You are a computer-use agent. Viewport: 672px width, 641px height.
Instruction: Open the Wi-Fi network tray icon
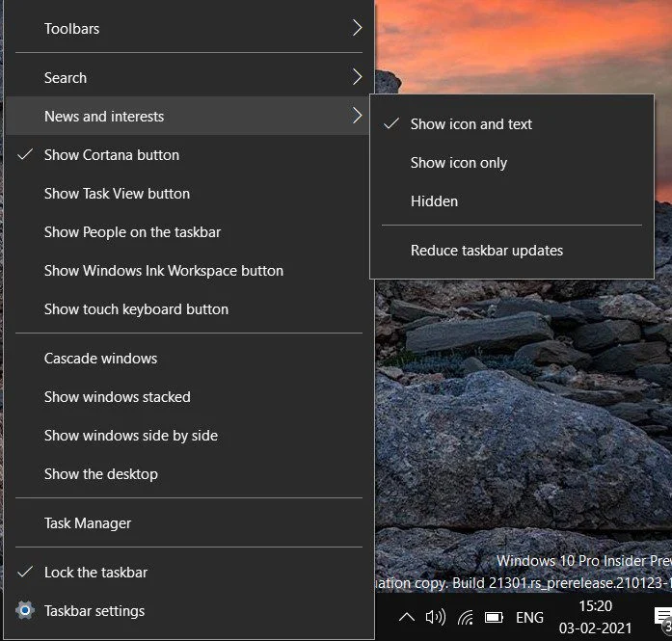click(466, 618)
